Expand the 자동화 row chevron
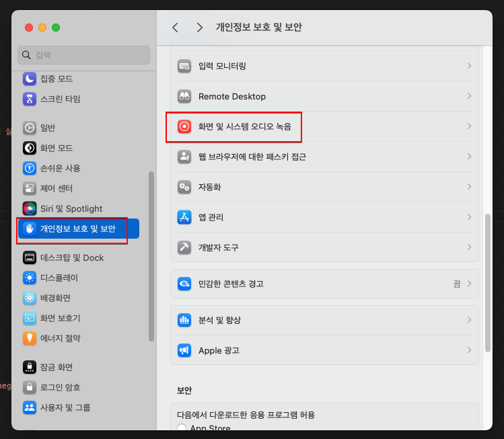The height and width of the screenshot is (439, 504). pyautogui.click(x=469, y=187)
